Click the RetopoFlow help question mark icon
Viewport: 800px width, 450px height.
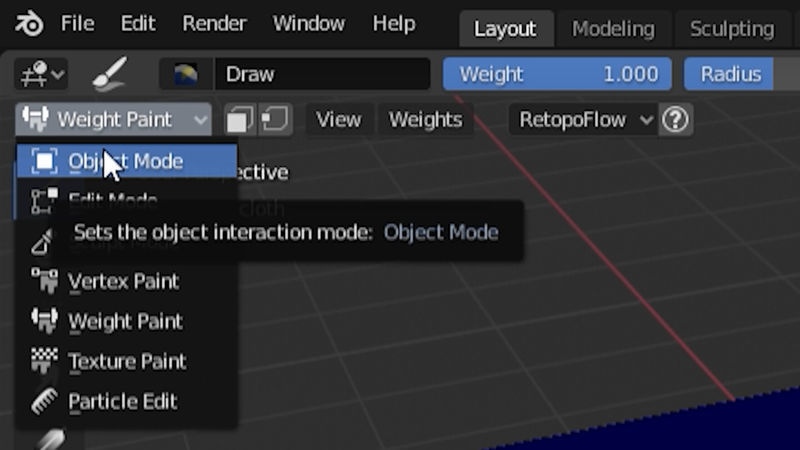point(676,119)
